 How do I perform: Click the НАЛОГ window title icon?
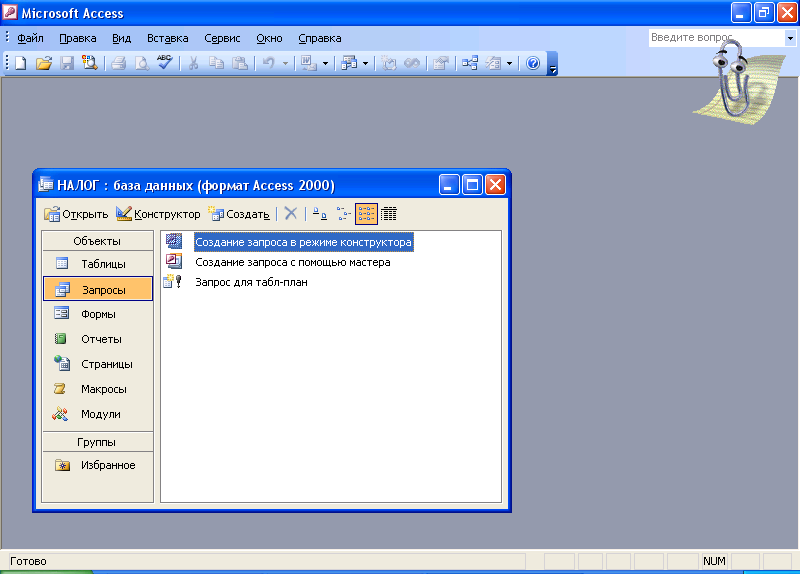pyautogui.click(x=45, y=184)
